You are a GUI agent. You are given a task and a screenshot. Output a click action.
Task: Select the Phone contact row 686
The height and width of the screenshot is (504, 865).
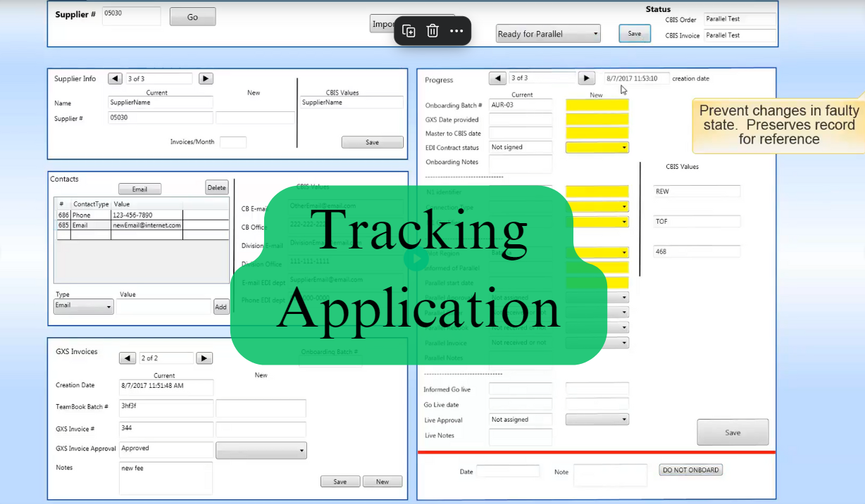click(141, 215)
